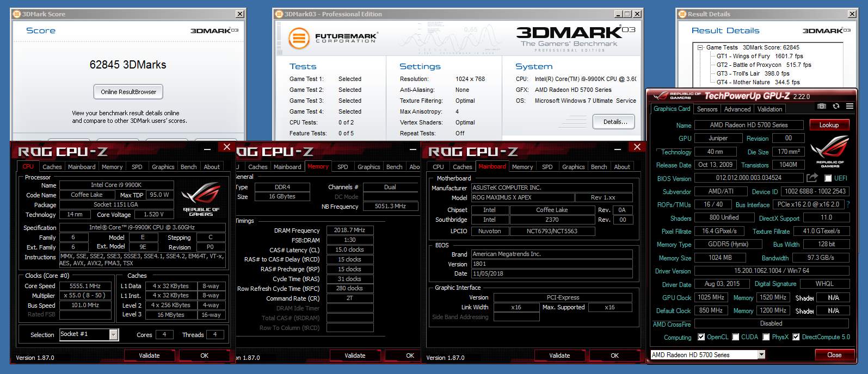The image size is (868, 374).
Task: Click the Multiplier value x 55.0 (8 - 50)
Action: (x=85, y=296)
